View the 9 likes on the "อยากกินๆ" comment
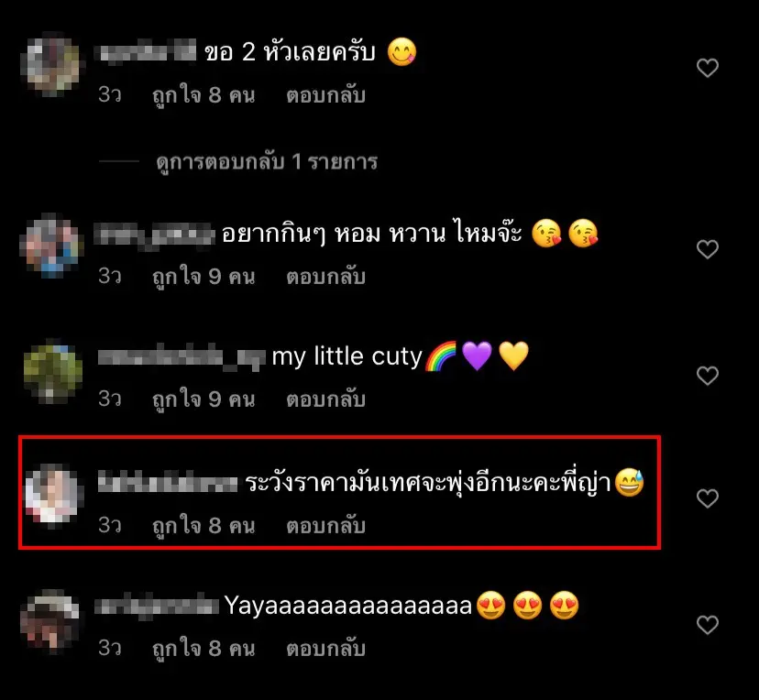 [x=203, y=277]
